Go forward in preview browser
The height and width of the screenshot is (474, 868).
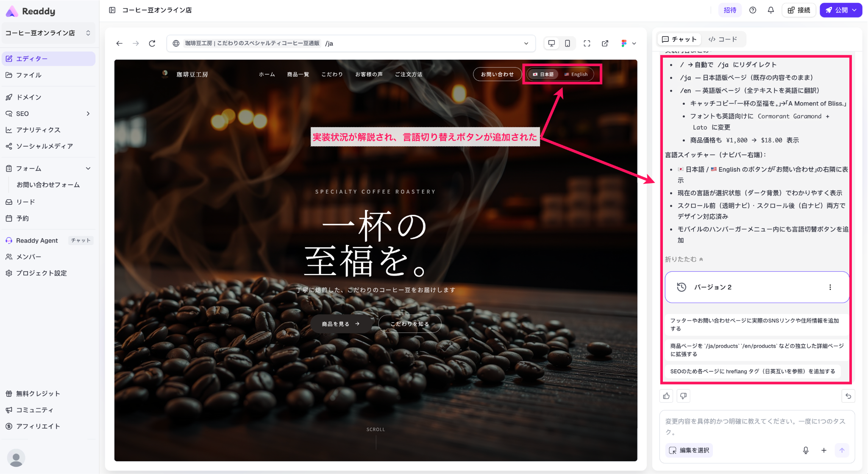[x=136, y=43]
